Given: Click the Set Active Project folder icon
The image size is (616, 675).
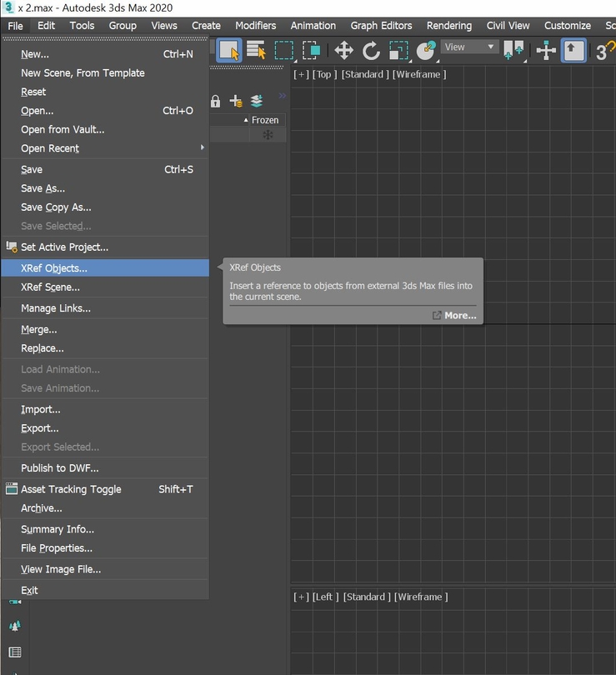Looking at the screenshot, I should pyautogui.click(x=12, y=247).
